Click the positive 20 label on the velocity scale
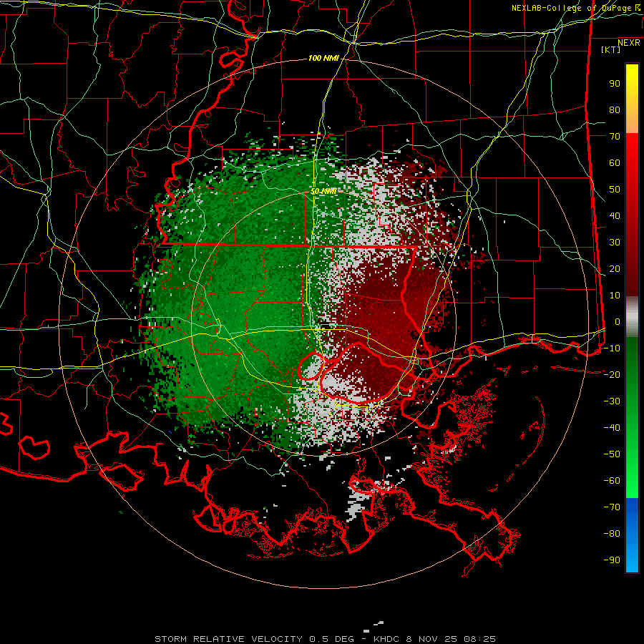644x644 pixels. (x=615, y=269)
